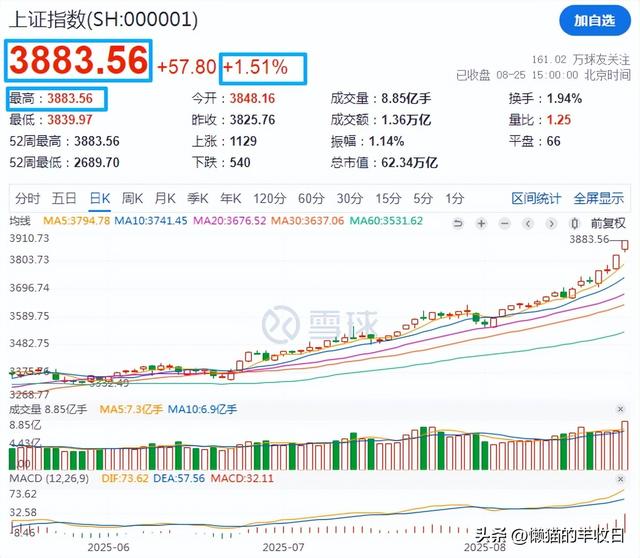Switch to the 5分 chart tab
The image size is (640, 558).
tap(423, 199)
